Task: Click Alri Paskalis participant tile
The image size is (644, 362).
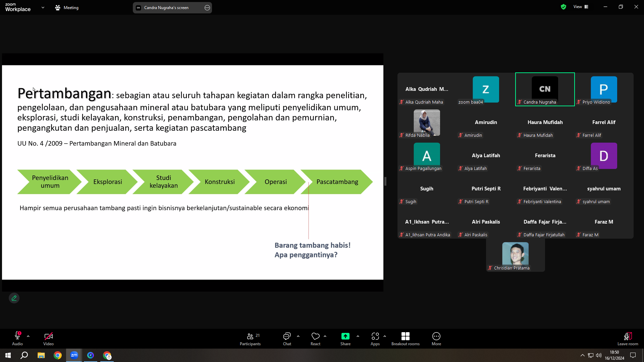Action: point(486,222)
